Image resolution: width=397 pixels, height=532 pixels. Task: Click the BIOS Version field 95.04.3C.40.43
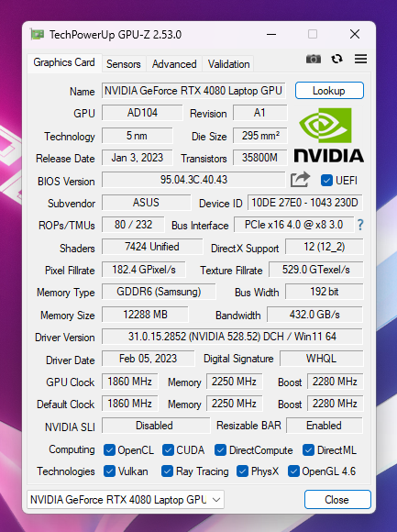tap(193, 180)
